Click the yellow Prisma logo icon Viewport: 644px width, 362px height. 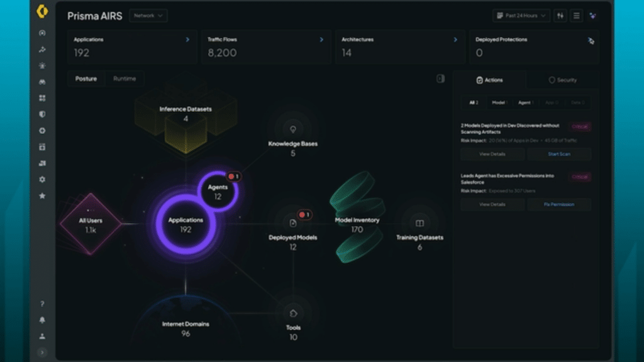click(x=42, y=11)
